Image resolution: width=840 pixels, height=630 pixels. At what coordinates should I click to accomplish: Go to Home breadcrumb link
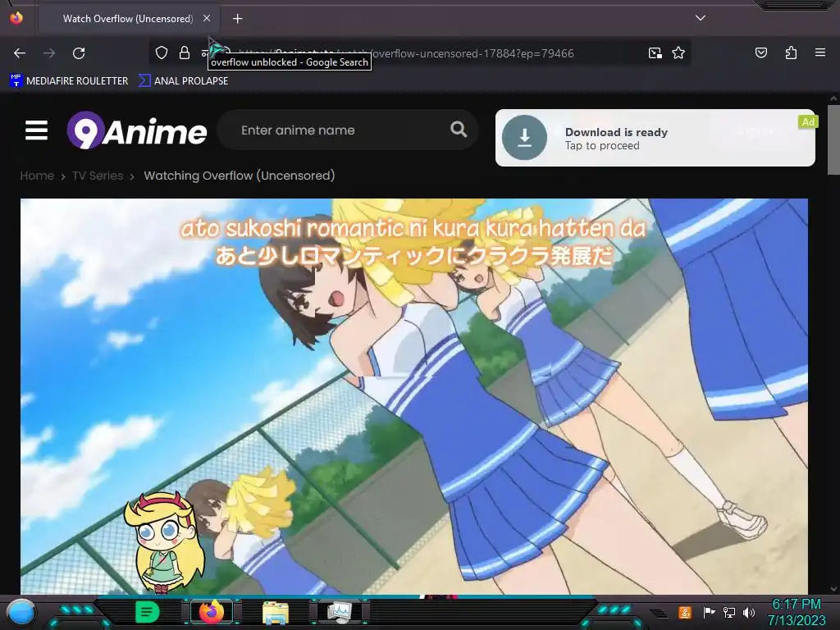pyautogui.click(x=37, y=176)
